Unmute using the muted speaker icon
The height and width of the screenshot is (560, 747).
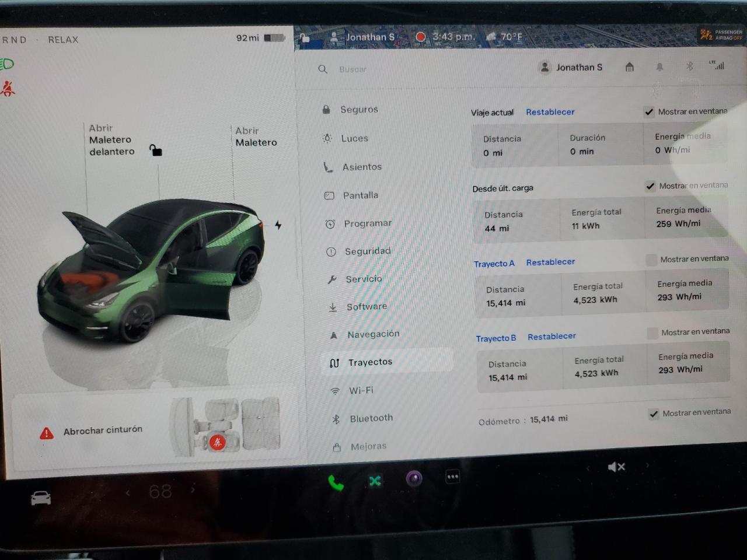pyautogui.click(x=616, y=467)
